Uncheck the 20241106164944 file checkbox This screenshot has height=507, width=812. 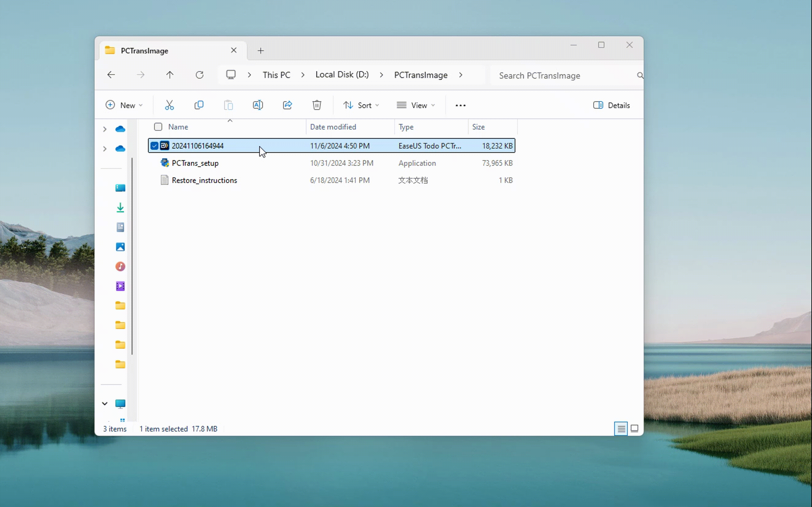pyautogui.click(x=154, y=146)
